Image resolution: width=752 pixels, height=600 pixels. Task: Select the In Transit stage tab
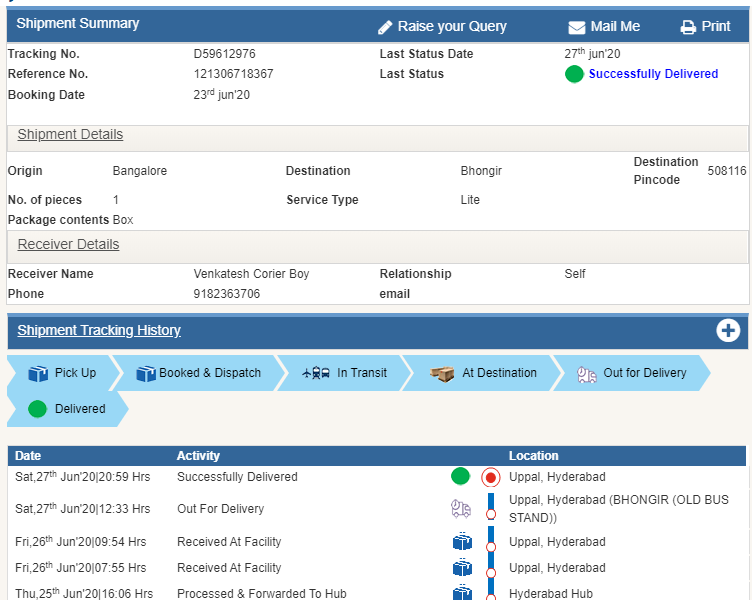coord(361,373)
